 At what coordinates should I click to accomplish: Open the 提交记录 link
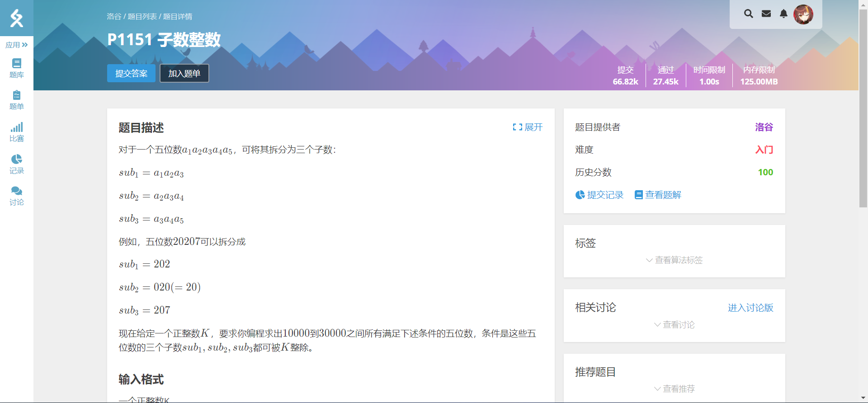tap(599, 195)
